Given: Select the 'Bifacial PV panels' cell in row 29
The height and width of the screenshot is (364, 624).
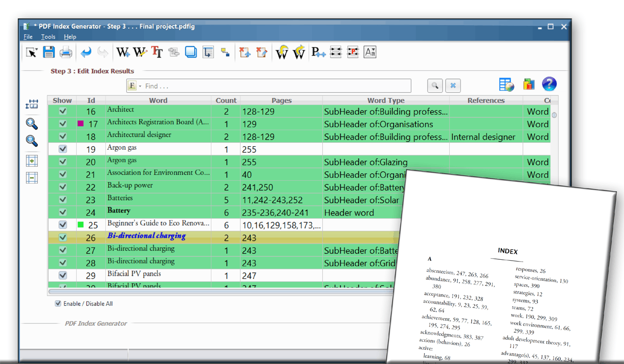Looking at the screenshot, I should click(158, 275).
